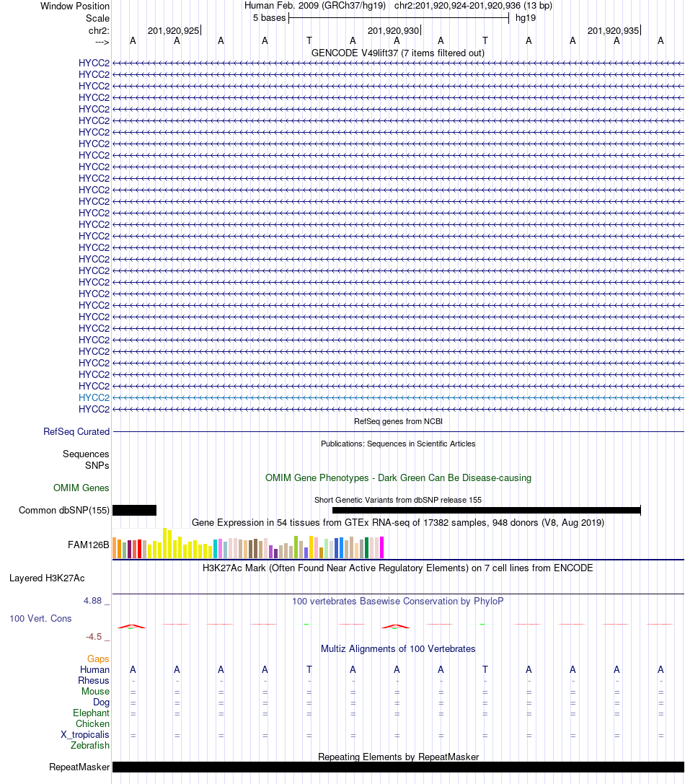Click chr2:201,920,924-201,920,936 window position text
Image resolution: width=685 pixels, height=784 pixels.
(x=474, y=6)
